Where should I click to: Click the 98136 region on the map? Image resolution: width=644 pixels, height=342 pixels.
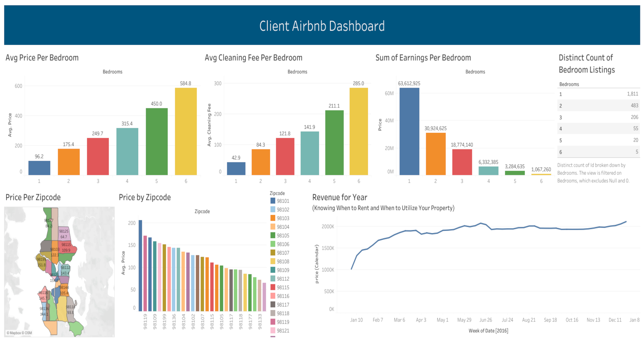44,311
